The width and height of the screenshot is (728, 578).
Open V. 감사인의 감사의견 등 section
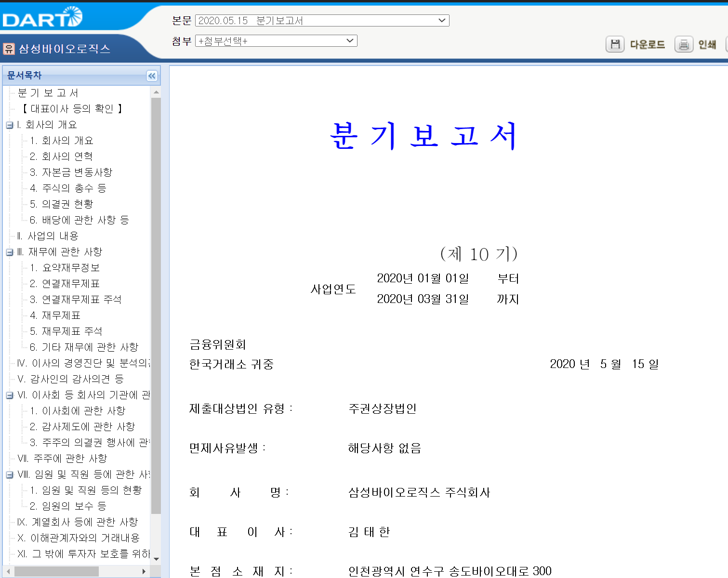point(70,379)
